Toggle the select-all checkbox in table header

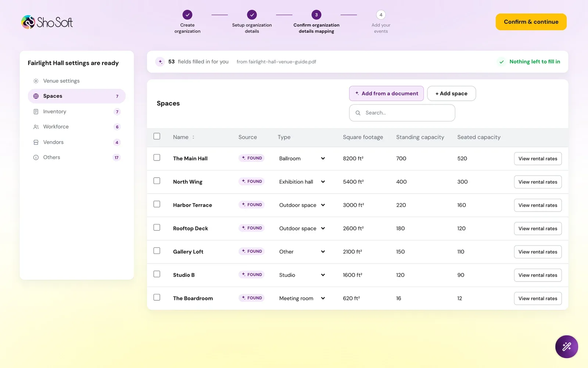(x=157, y=137)
